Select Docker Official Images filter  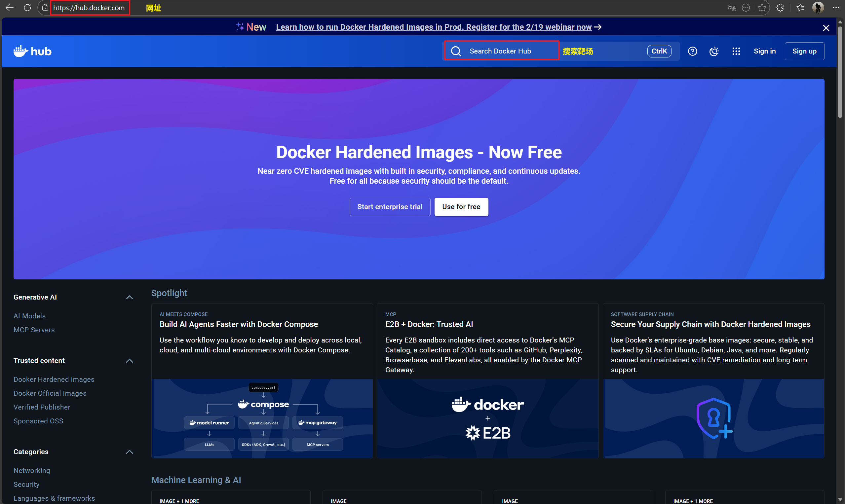50,393
